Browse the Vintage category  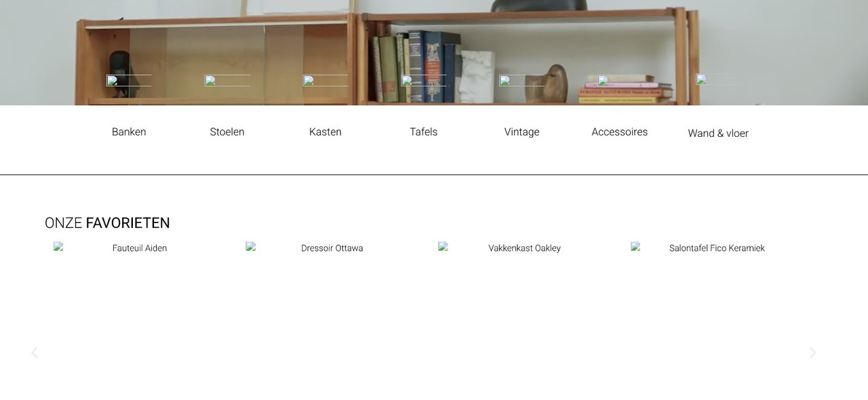[x=522, y=132]
